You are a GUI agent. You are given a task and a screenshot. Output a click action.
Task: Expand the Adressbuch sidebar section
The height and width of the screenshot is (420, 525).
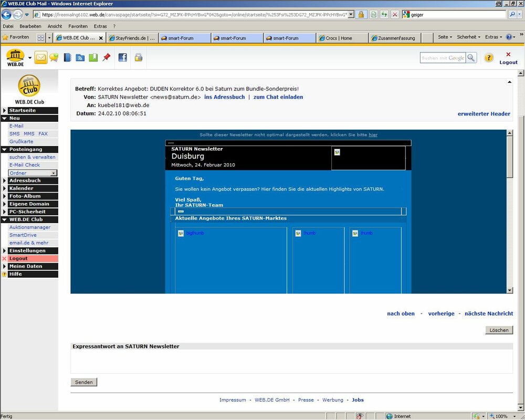(x=5, y=181)
